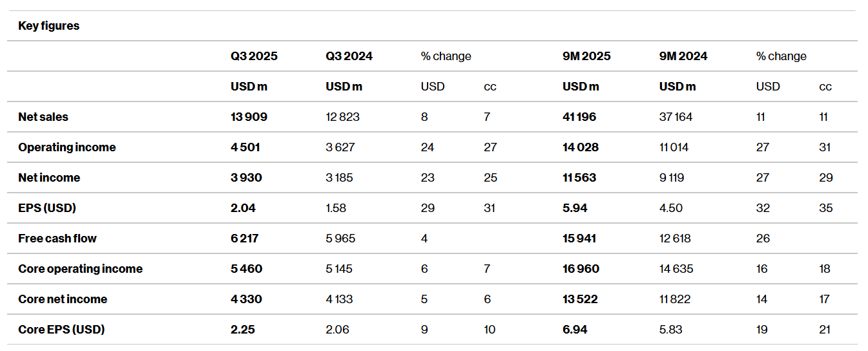Select the Net sales row label
This screenshot has width=868, height=351.
click(x=43, y=117)
